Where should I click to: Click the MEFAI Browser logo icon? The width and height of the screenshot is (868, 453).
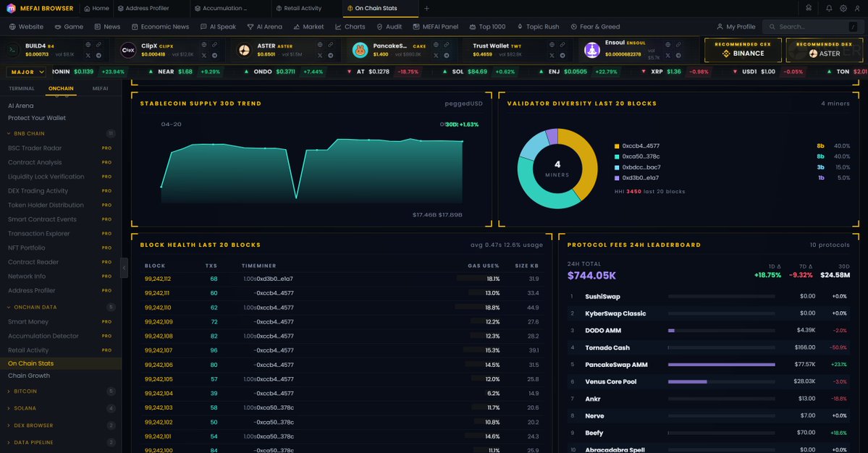coord(11,8)
